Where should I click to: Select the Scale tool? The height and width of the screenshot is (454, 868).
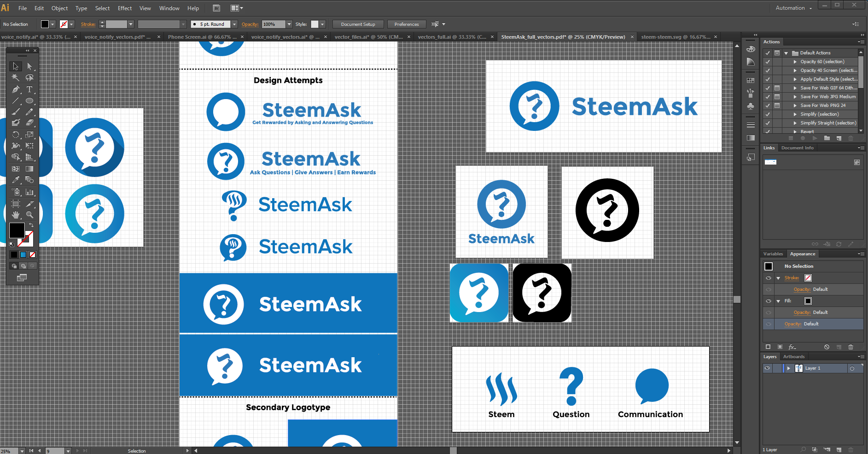pyautogui.click(x=29, y=135)
